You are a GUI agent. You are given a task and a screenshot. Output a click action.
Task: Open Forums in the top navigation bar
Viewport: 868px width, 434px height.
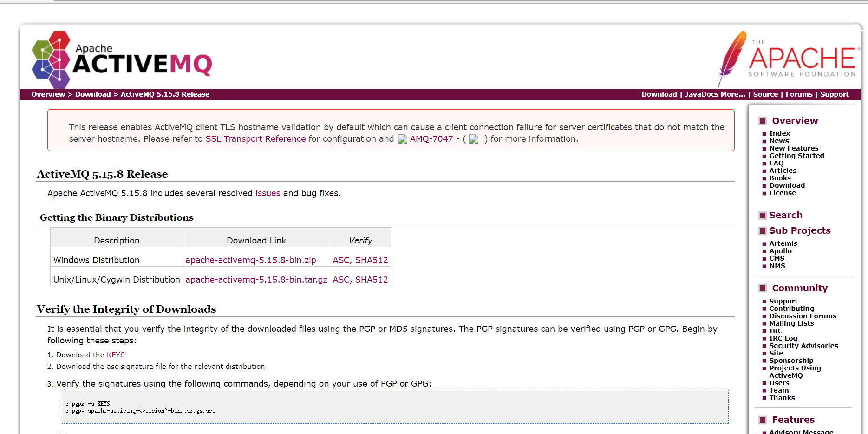(799, 94)
